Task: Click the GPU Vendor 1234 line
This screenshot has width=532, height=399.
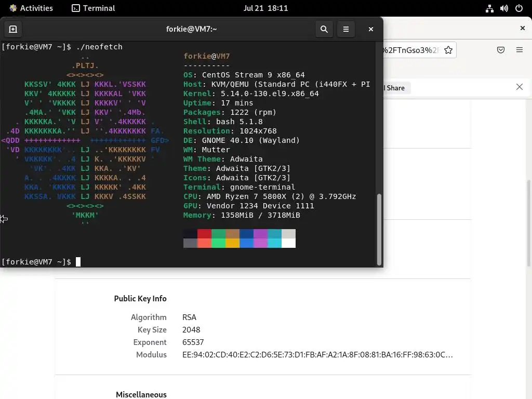Action: [249, 206]
